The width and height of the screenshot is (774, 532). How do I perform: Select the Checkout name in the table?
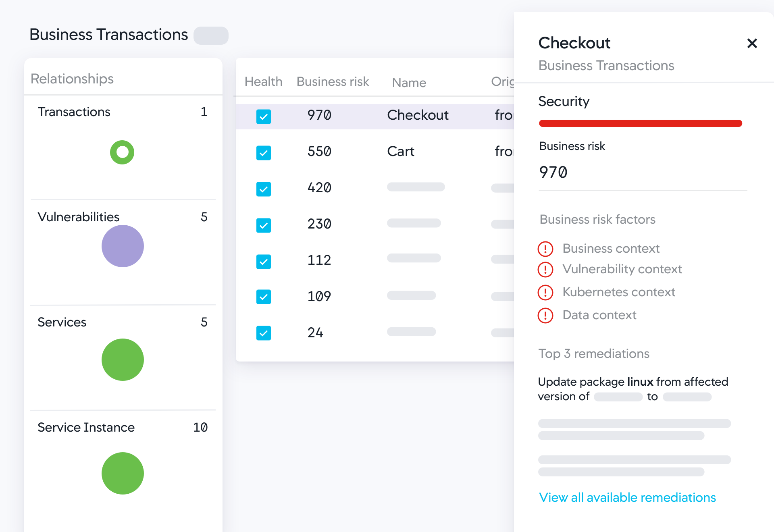(x=418, y=115)
